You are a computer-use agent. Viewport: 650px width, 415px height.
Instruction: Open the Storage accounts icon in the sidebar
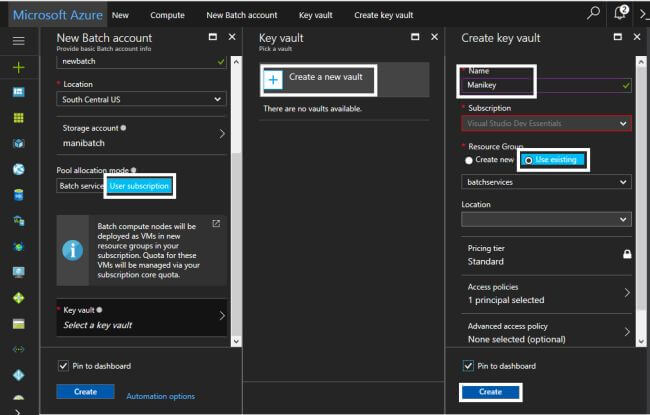19,324
